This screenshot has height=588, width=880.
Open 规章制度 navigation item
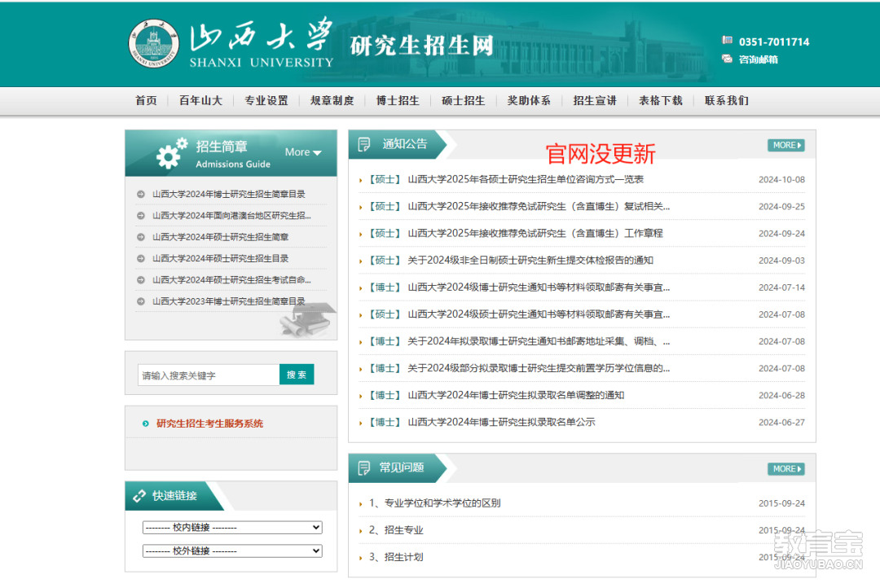[332, 100]
